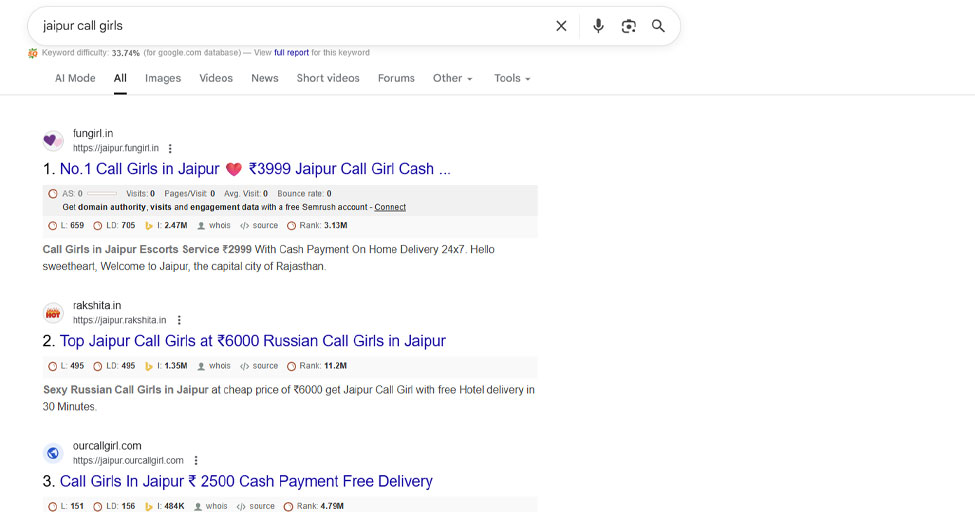Go to the News tab
The width and height of the screenshot is (975, 512).
click(265, 78)
